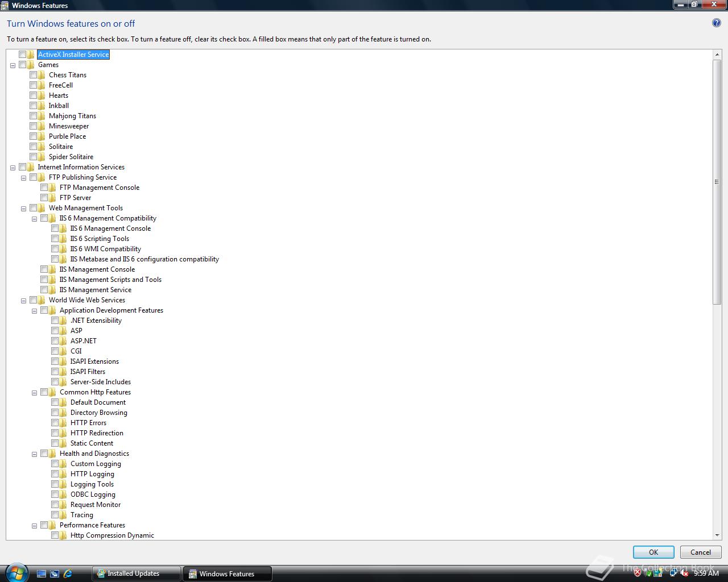Click the folder icon beside HTTP Errors

click(x=63, y=423)
